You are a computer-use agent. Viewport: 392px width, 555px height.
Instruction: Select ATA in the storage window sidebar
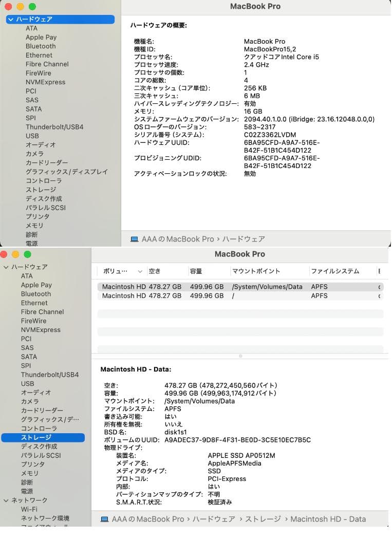[27, 276]
